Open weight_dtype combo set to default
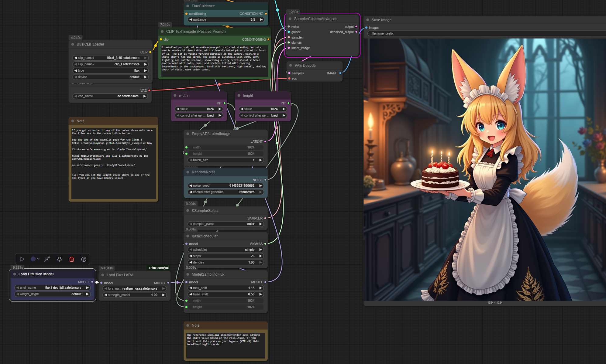This screenshot has width=606, height=364. point(52,294)
